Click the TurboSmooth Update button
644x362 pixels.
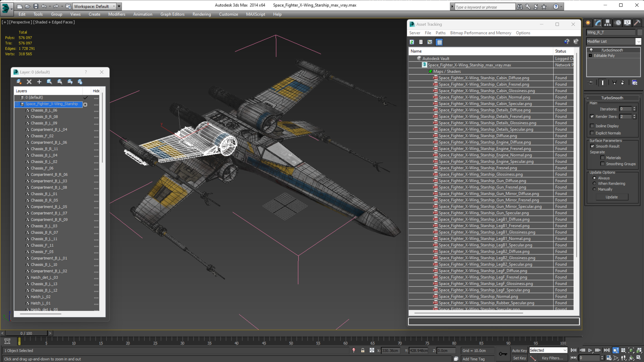tap(612, 197)
